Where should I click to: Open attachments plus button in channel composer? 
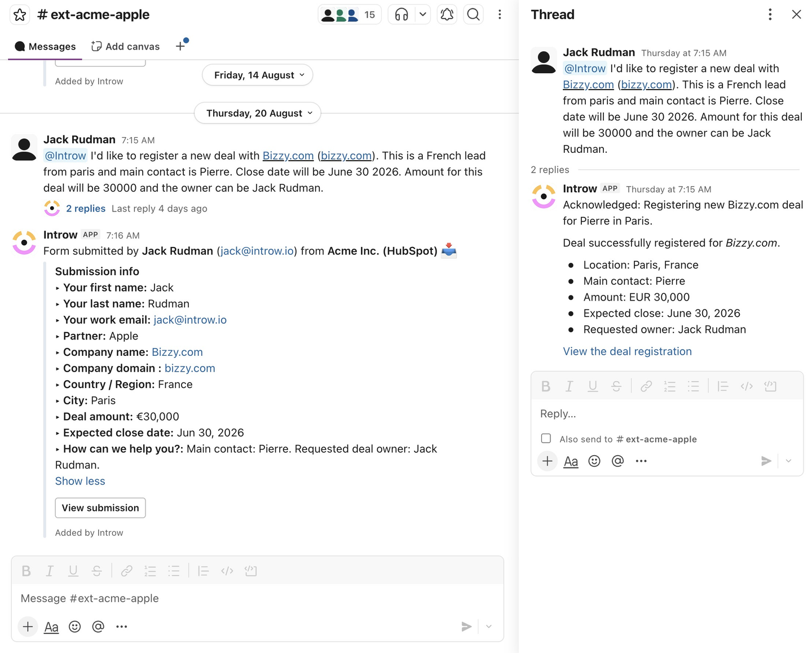pyautogui.click(x=28, y=626)
